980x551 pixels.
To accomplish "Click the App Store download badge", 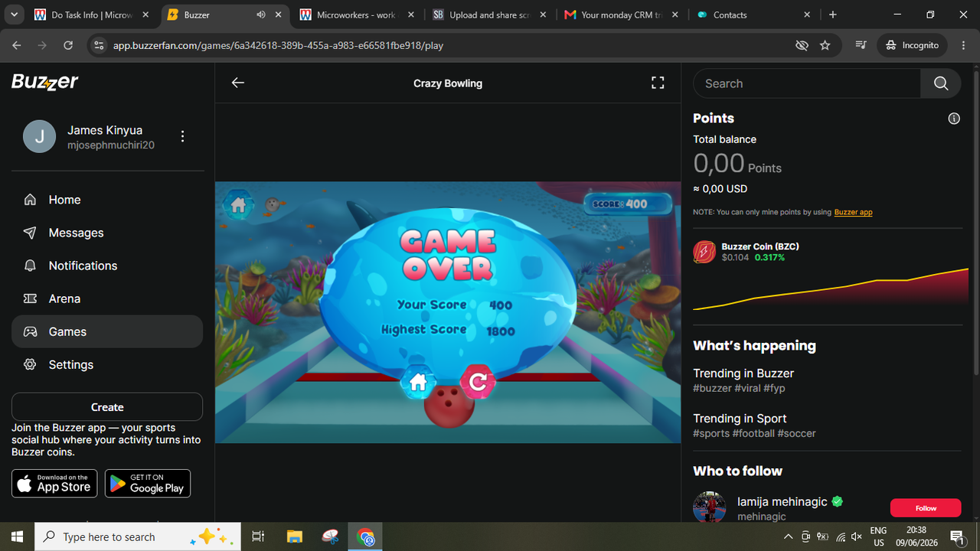I will coord(54,484).
